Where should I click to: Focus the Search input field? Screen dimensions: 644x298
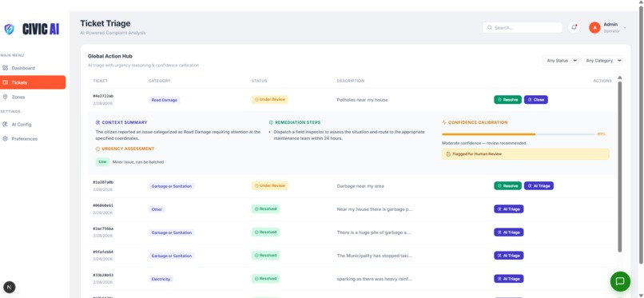tap(522, 27)
